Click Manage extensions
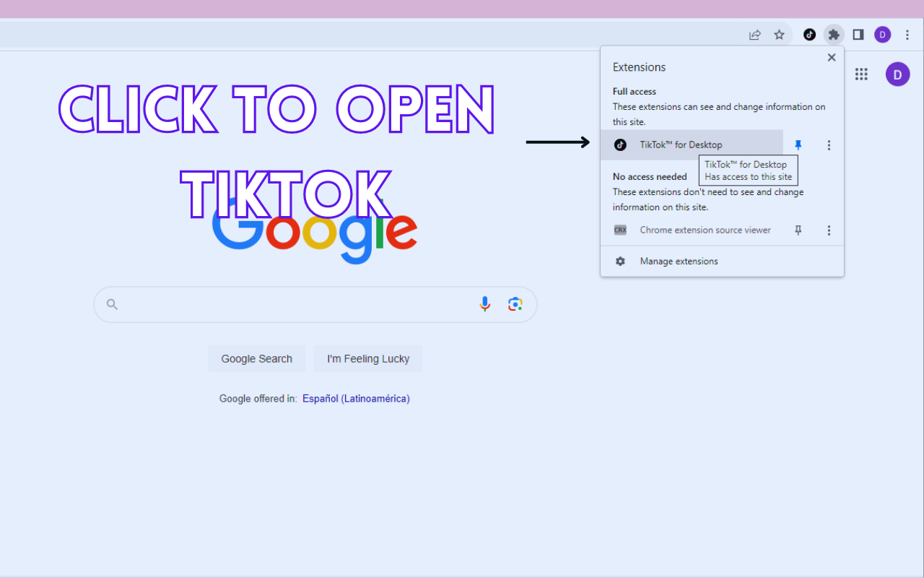The image size is (924, 578). click(722, 261)
